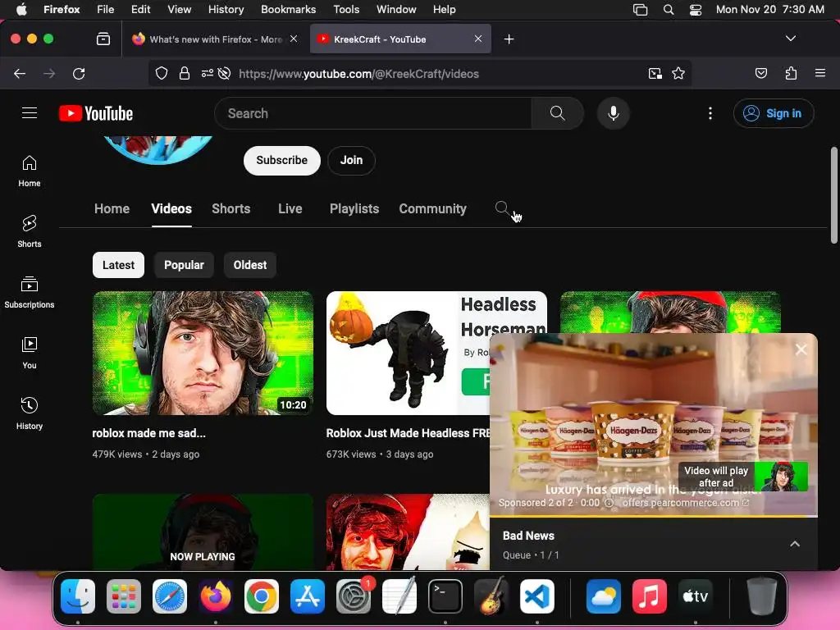The width and height of the screenshot is (840, 630).
Task: Open a new tab with plus
Action: (509, 39)
